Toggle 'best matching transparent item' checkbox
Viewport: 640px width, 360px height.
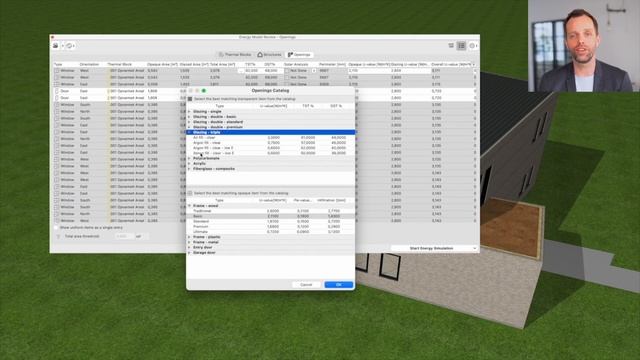tap(190, 99)
